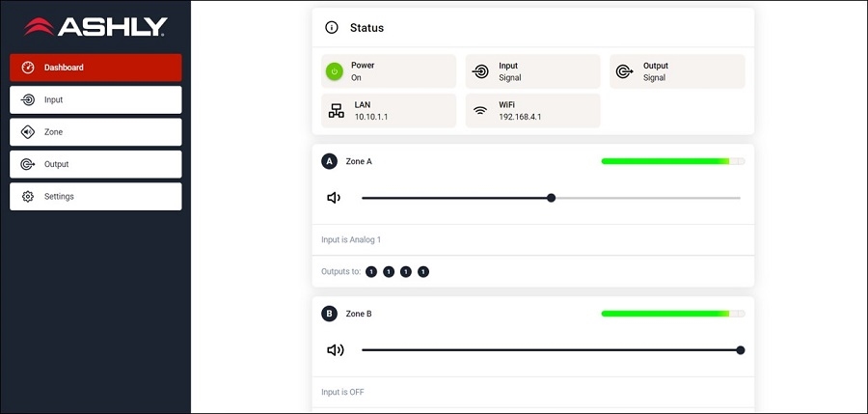Click the LAN network icon
Image resolution: width=868 pixels, height=414 pixels.
point(336,110)
